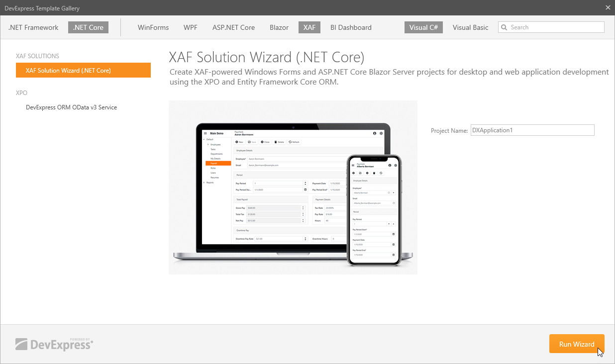
Task: Select the .NET Framework tab
Action: (x=33, y=27)
